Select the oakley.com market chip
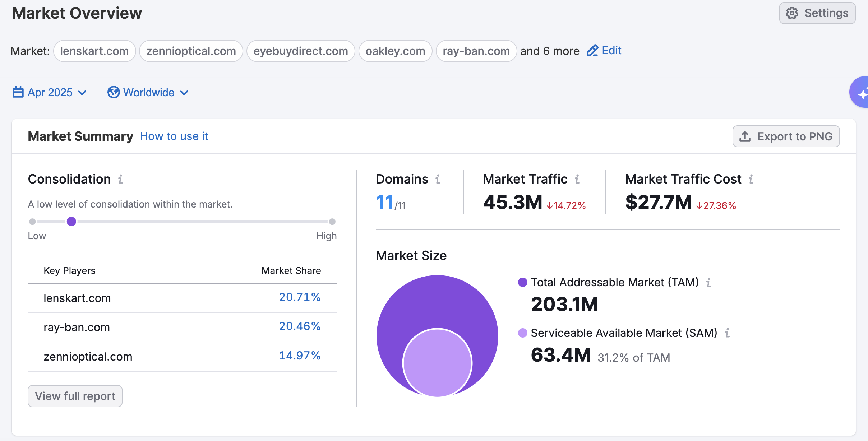The height and width of the screenshot is (441, 868). click(395, 51)
